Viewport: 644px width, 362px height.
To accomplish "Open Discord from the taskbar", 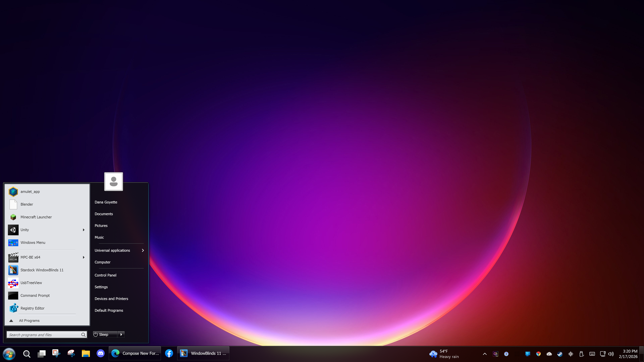I will [100, 353].
